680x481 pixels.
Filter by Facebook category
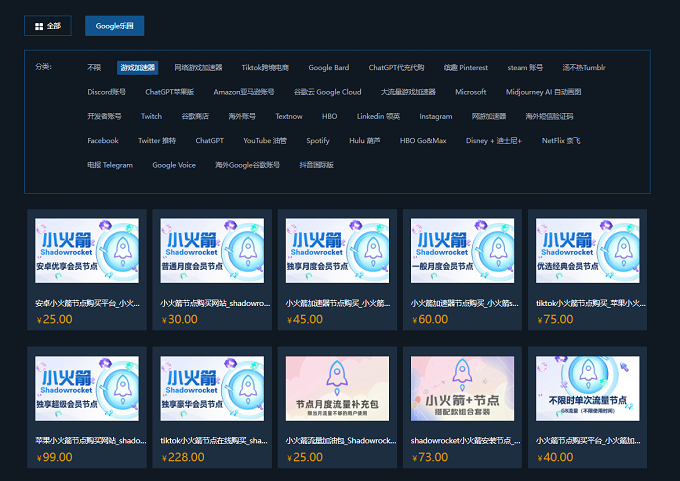[x=103, y=141]
